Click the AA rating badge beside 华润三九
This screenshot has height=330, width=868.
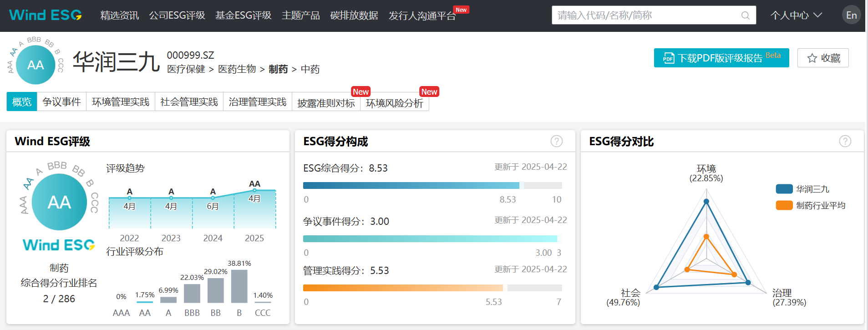36,65
